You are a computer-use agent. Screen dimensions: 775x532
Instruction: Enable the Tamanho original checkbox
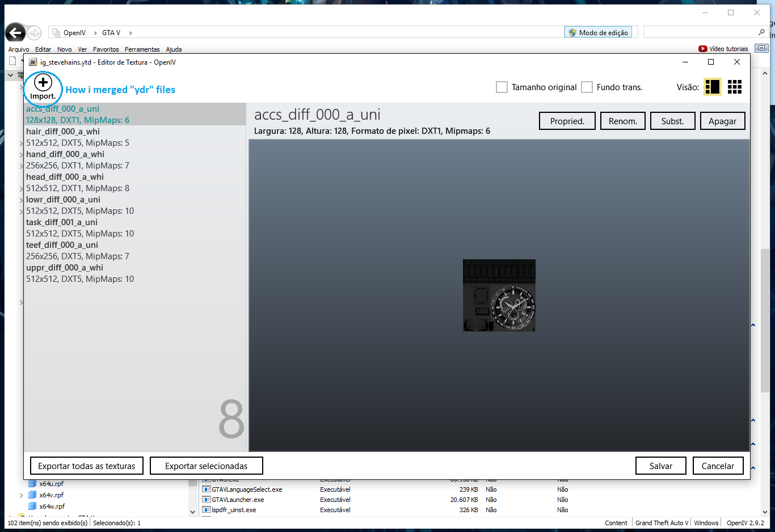[x=502, y=87]
